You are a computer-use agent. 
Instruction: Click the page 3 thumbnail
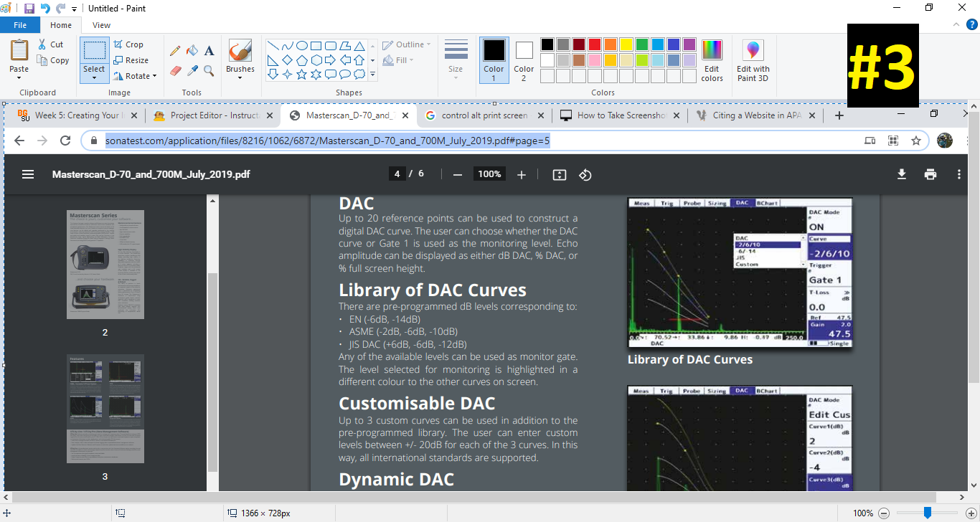pyautogui.click(x=105, y=409)
